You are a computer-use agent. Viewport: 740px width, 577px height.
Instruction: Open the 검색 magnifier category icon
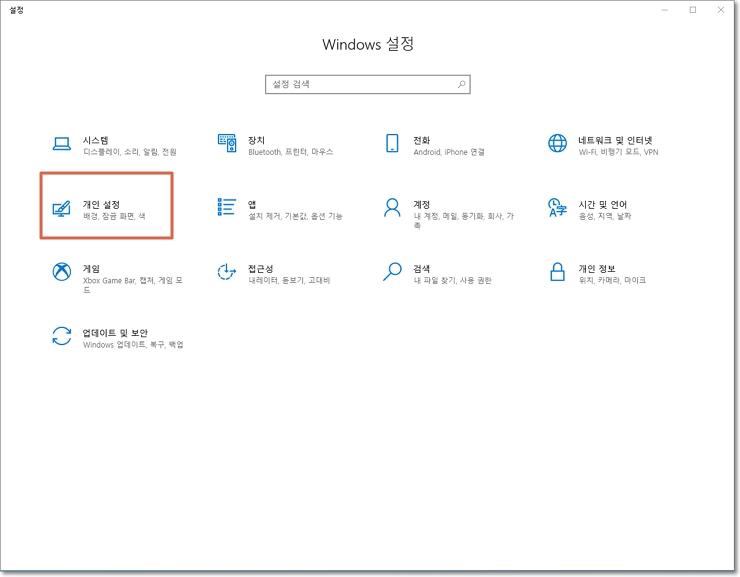(x=392, y=272)
